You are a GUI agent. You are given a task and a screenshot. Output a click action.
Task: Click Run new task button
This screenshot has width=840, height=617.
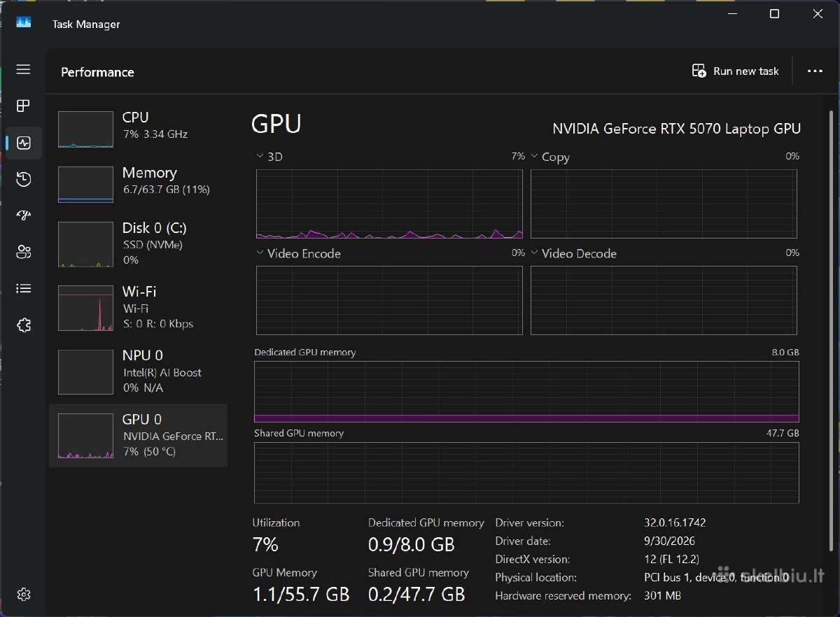pyautogui.click(x=735, y=71)
